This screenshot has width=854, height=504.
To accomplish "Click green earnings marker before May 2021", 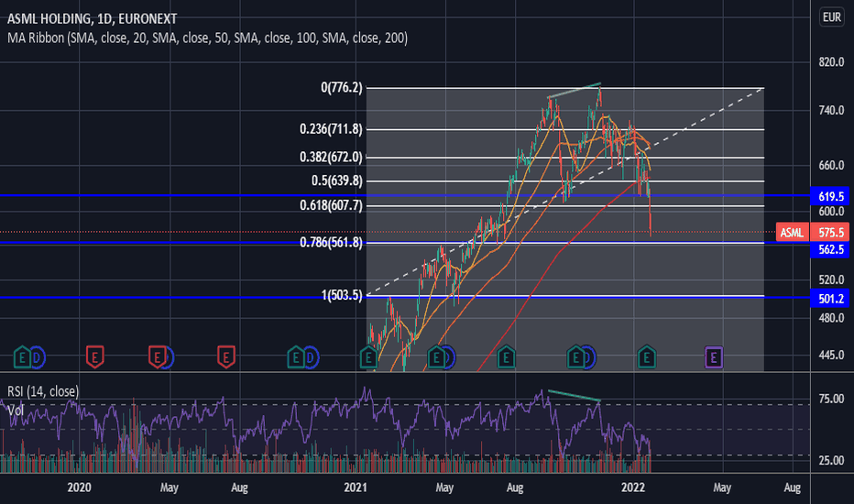I will pyautogui.click(x=436, y=357).
